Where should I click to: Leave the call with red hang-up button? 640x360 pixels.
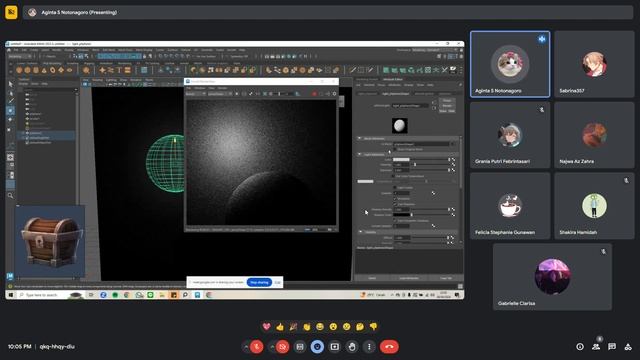pos(389,347)
